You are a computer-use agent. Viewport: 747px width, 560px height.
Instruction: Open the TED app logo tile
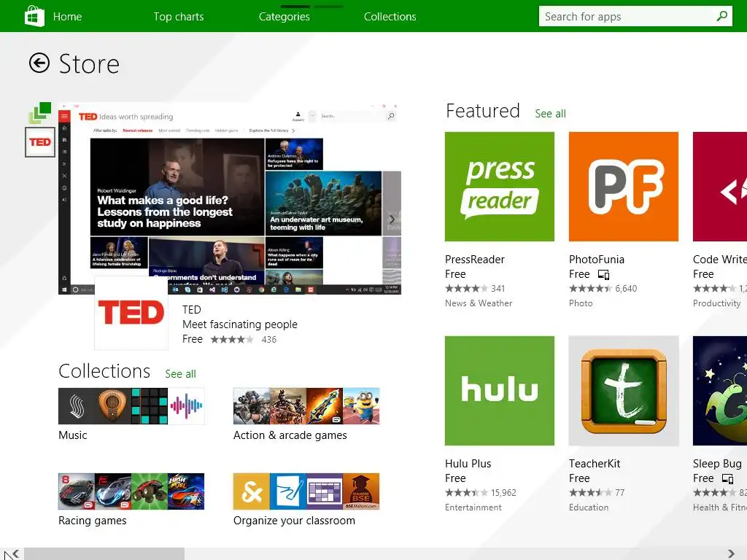[x=131, y=312]
